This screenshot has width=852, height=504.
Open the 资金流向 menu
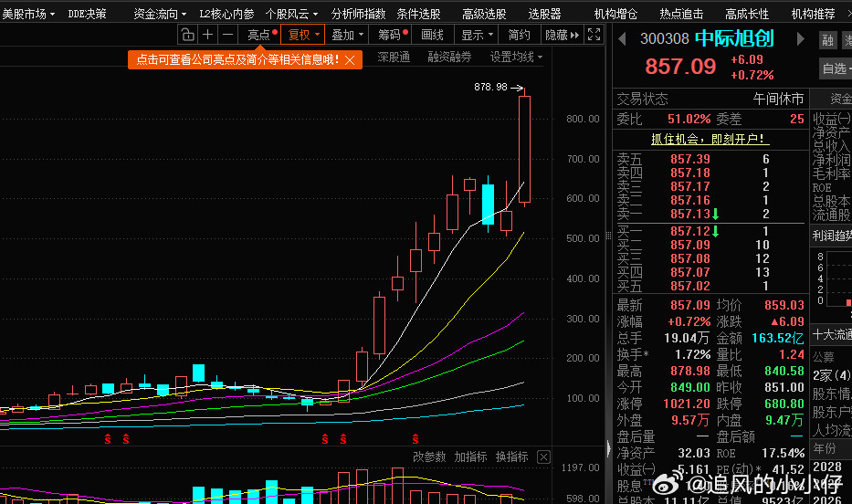[160, 14]
